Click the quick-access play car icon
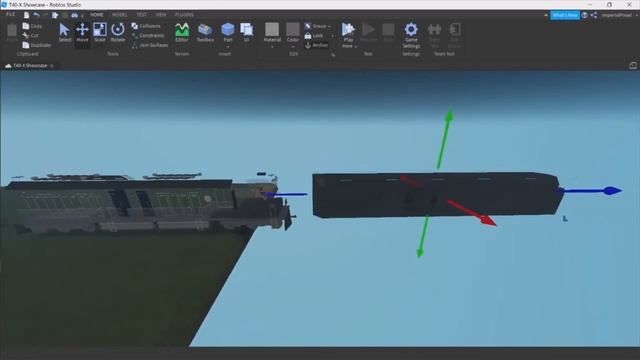Viewport: 640px width, 360px height. 74,15
